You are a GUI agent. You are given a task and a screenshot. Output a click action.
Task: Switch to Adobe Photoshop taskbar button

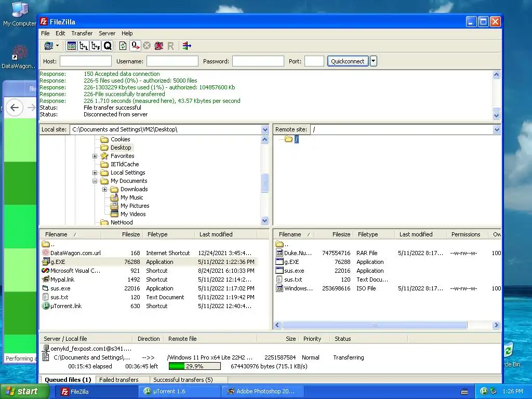[262, 392]
